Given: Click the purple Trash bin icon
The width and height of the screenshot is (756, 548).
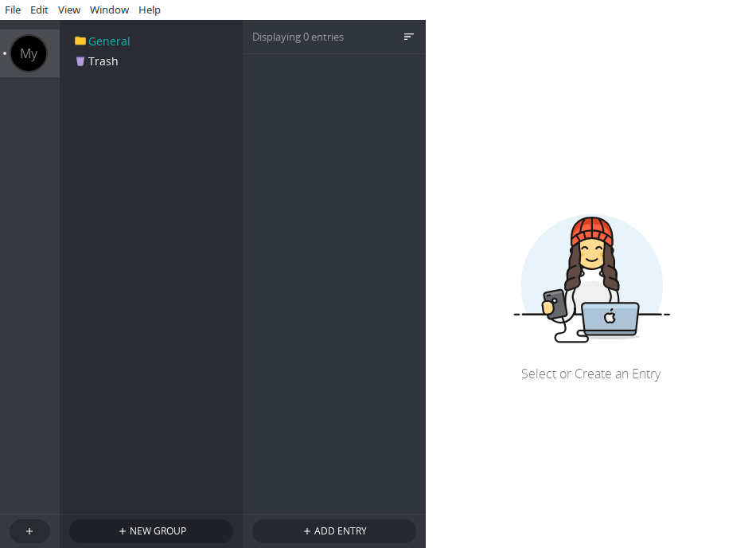Looking at the screenshot, I should pyautogui.click(x=80, y=61).
